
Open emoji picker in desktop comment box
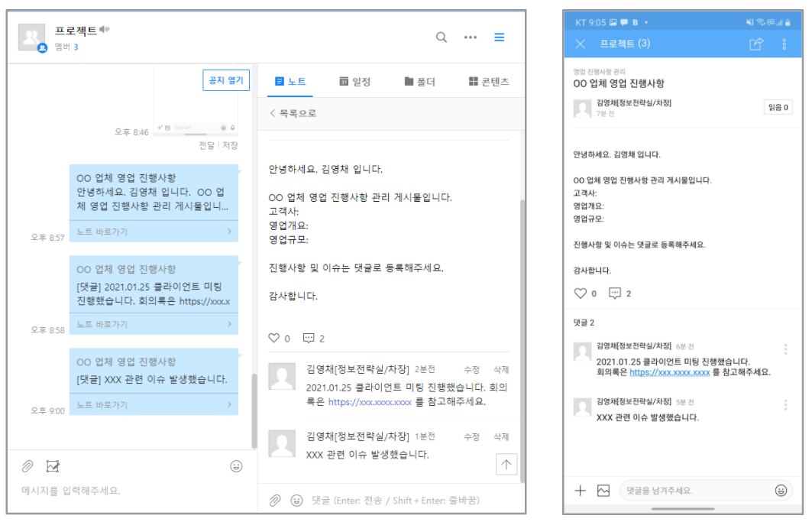click(296, 501)
